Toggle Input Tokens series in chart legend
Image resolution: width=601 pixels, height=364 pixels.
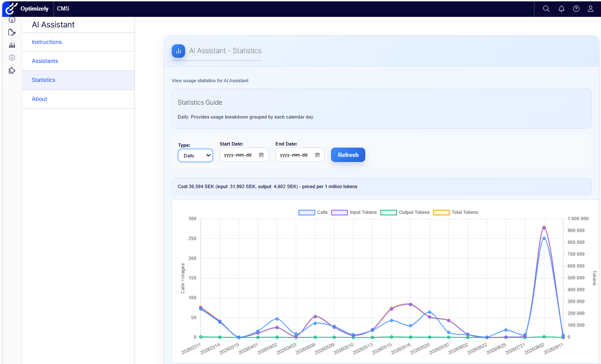(x=354, y=213)
